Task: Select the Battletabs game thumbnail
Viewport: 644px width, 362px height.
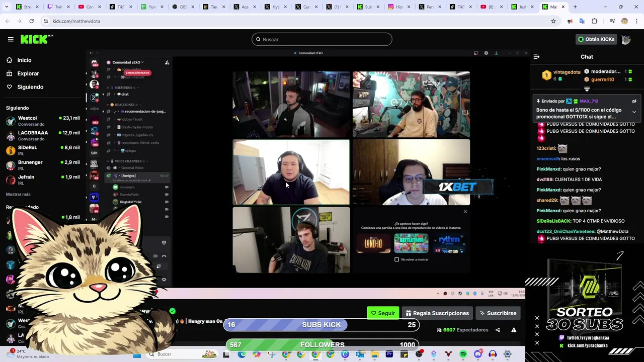Action: pyautogui.click(x=411, y=243)
